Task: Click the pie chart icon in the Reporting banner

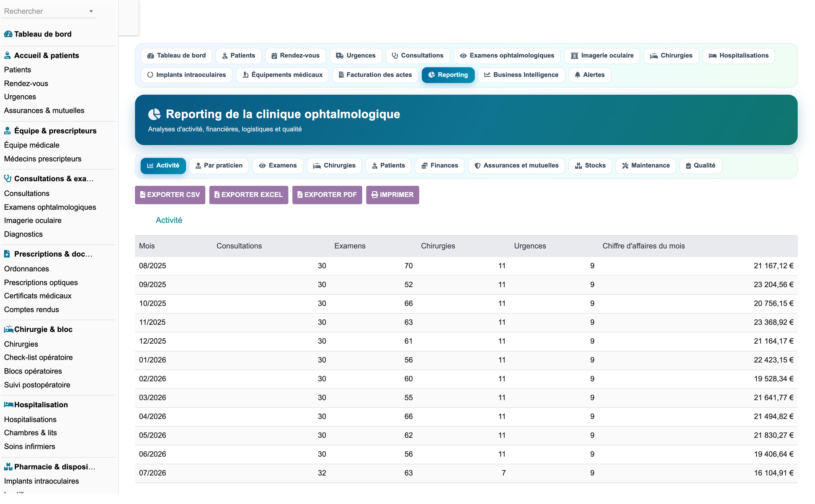Action: (x=155, y=114)
